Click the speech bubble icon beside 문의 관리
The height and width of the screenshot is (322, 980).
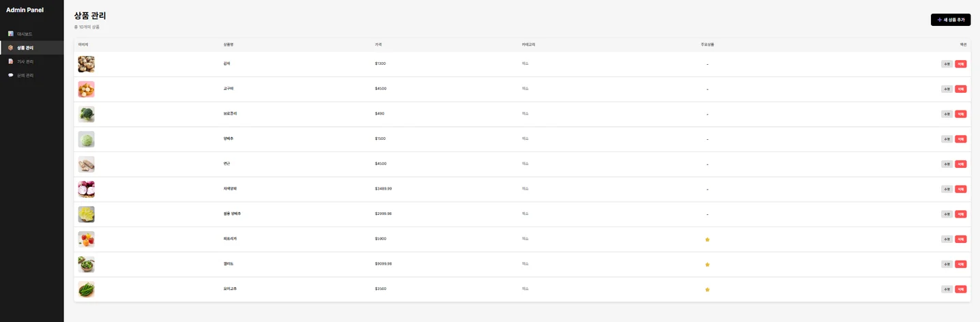pos(11,75)
